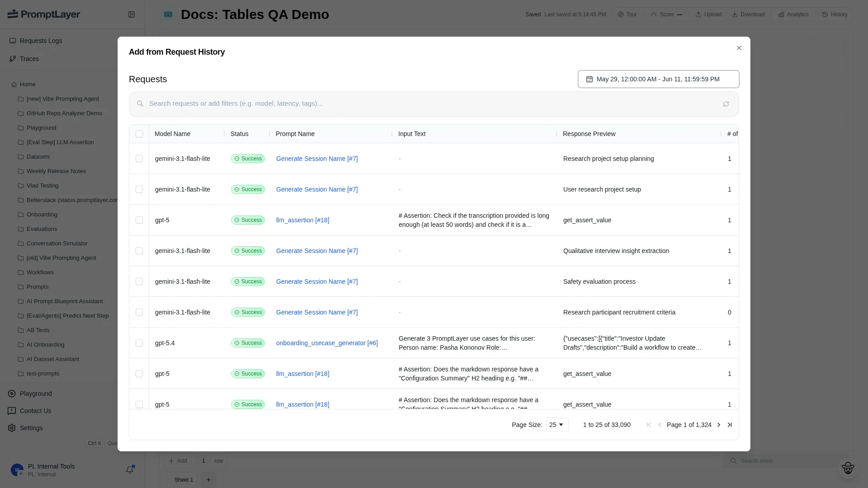Open the Evaluations folder
868x488 pixels.
tap(42, 229)
